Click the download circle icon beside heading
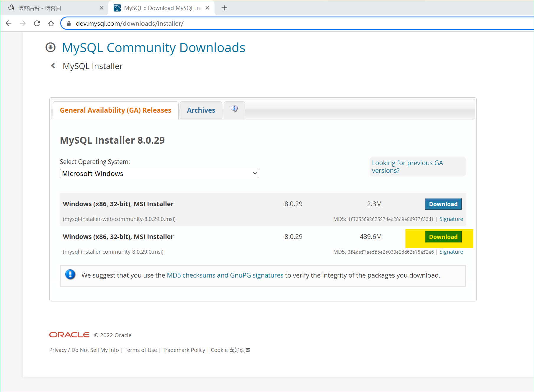The height and width of the screenshot is (392, 534). (50, 47)
